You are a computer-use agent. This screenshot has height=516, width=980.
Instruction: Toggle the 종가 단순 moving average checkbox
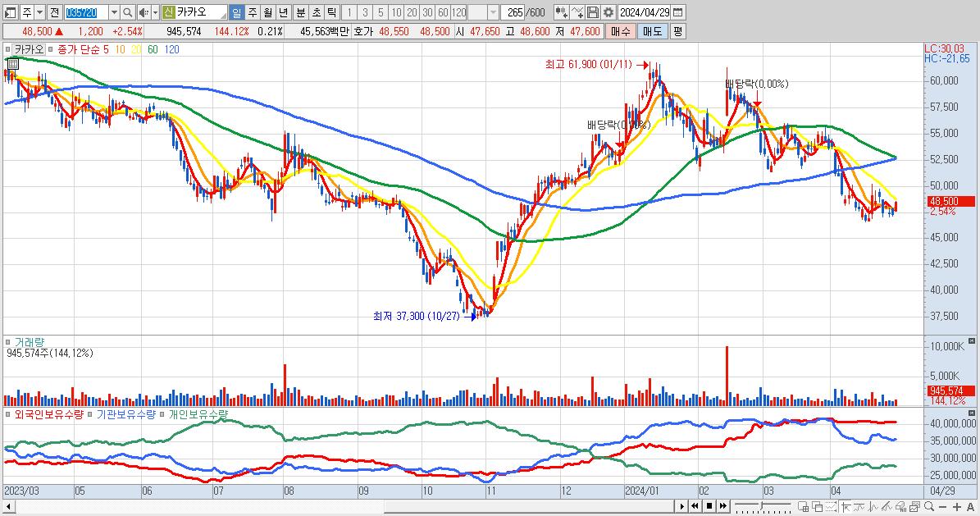tap(51, 49)
